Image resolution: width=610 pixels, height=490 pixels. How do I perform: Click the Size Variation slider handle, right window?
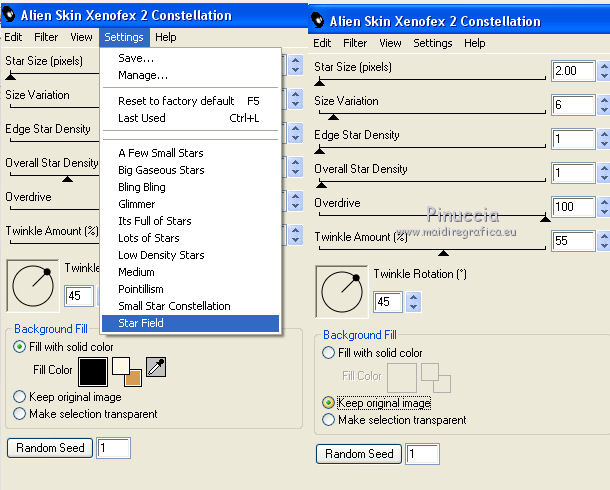point(333,117)
